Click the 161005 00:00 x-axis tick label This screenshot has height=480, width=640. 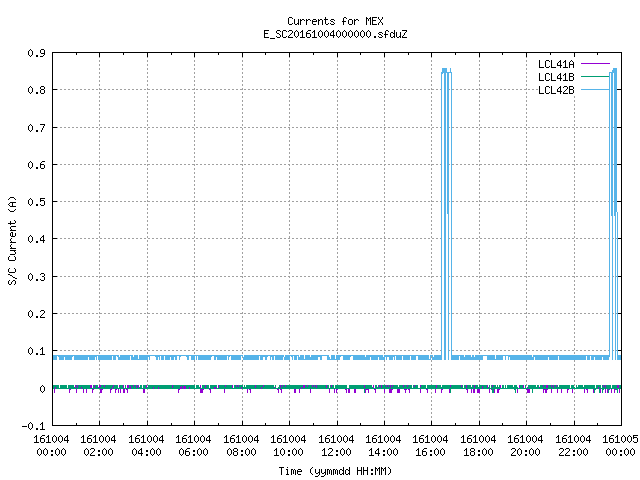tap(620, 446)
